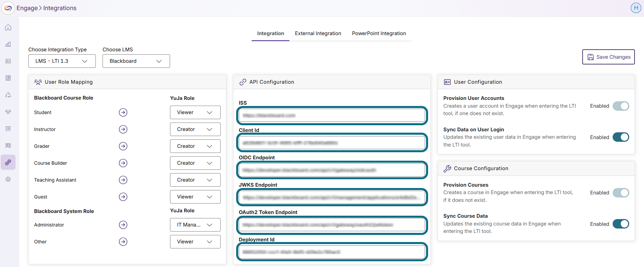Viewport: 644px width, 267px height.
Task: Open the user profile avatar H
Action: coord(636,8)
